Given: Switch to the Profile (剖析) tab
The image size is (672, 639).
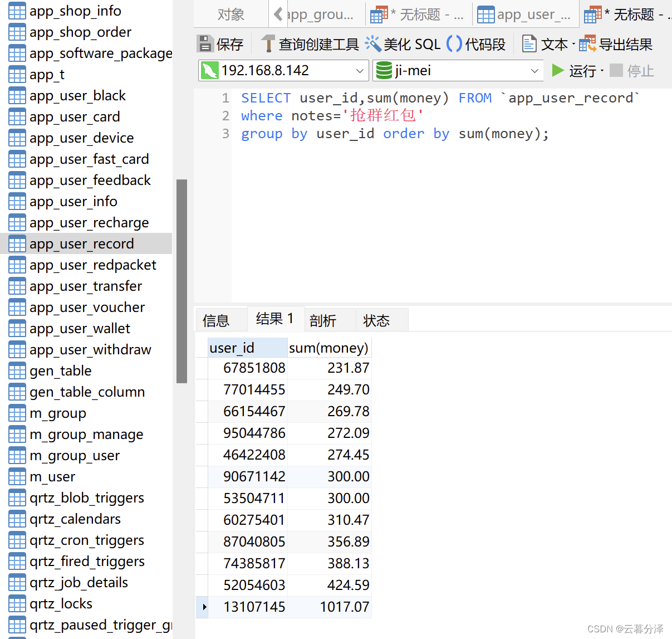Looking at the screenshot, I should click(323, 320).
